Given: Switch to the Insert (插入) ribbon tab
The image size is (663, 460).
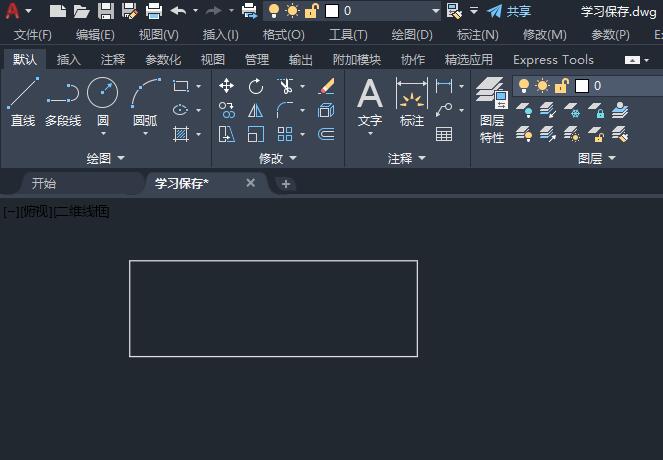Looking at the screenshot, I should tap(68, 60).
